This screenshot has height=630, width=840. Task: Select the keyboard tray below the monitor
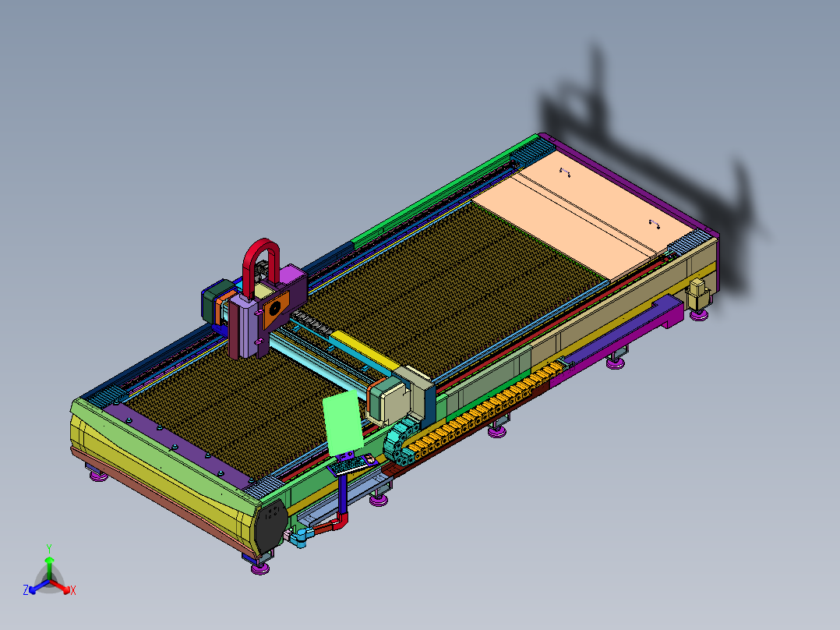[x=354, y=465]
